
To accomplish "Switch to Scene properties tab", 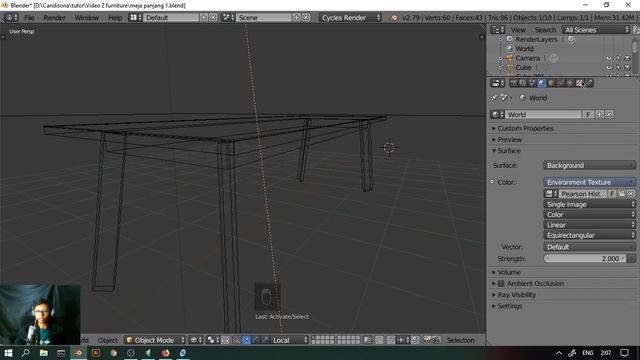I will (x=532, y=83).
